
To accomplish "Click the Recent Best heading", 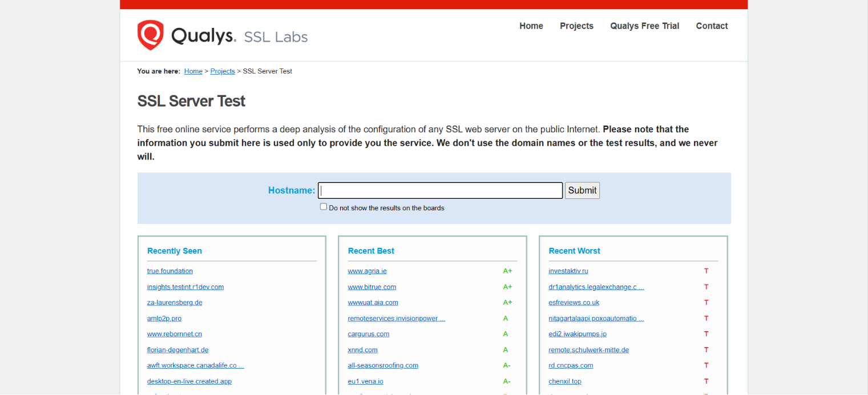I will pyautogui.click(x=371, y=251).
